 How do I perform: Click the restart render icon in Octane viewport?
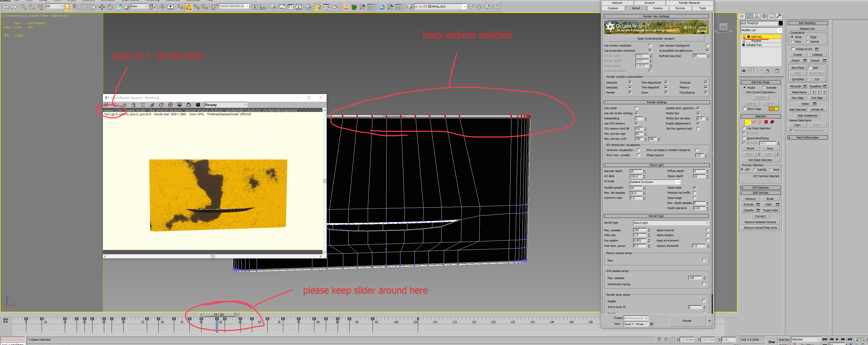pyautogui.click(x=124, y=105)
